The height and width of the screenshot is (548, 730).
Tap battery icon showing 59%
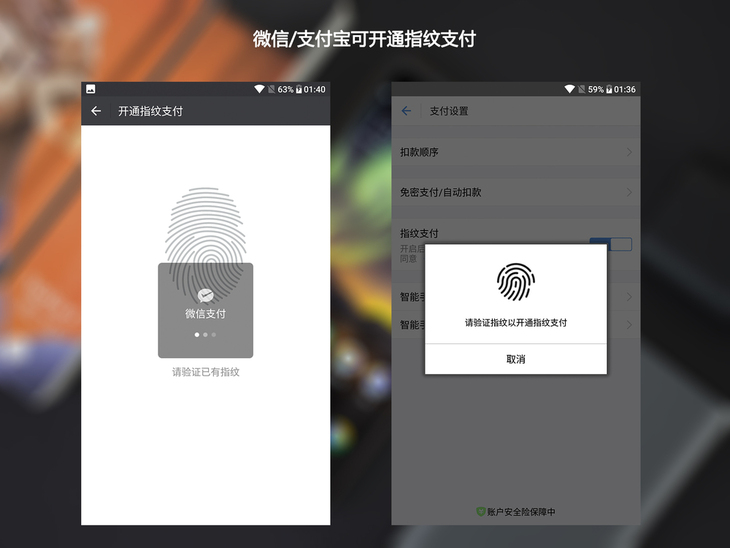609,89
